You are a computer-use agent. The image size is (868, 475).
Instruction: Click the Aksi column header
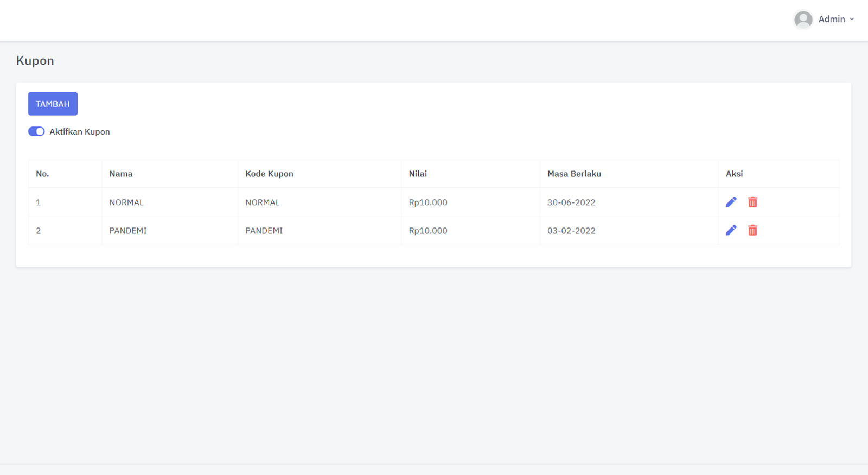[734, 174]
